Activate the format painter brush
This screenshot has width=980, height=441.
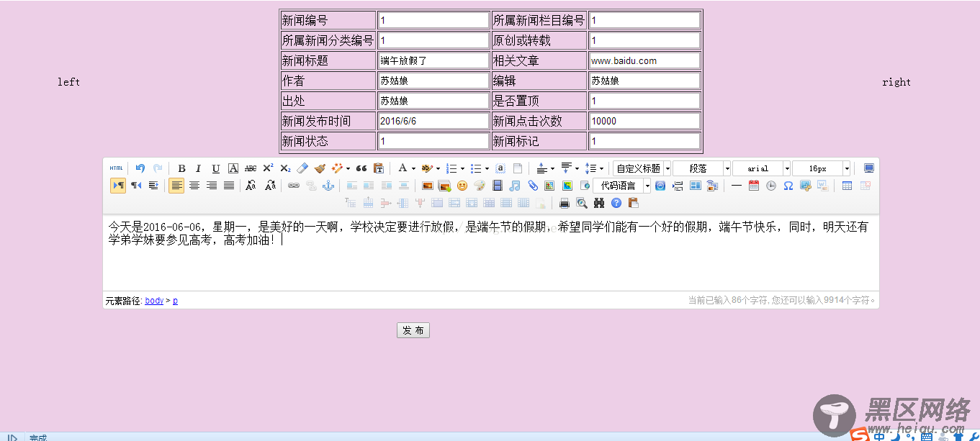(x=320, y=168)
